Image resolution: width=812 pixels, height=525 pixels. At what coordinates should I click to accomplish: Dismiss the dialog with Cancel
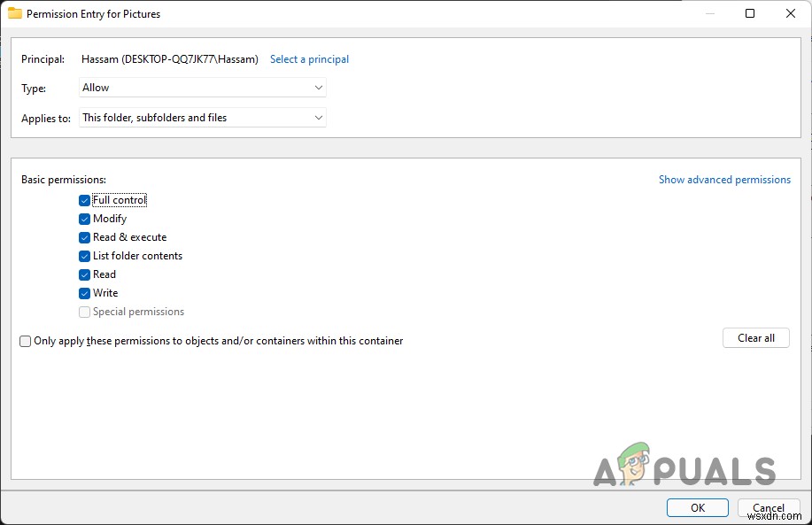tap(769, 507)
